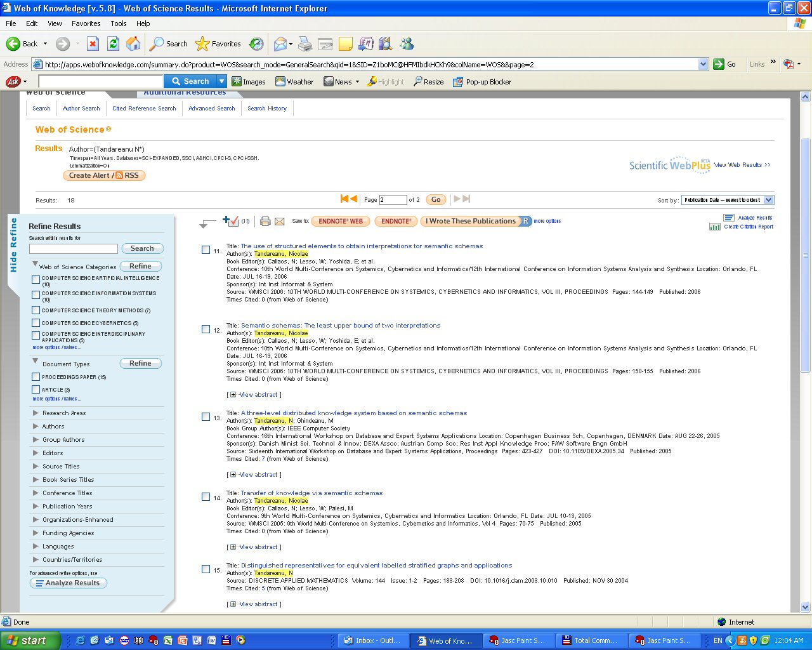Collapse the Web of Science Categories section

coord(35,264)
